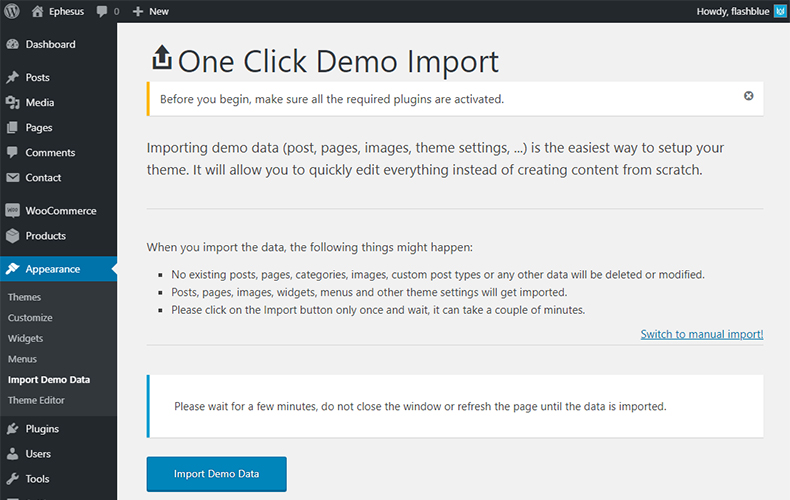Click the "Before you begin" notice text
The width and height of the screenshot is (790, 500).
click(x=332, y=99)
